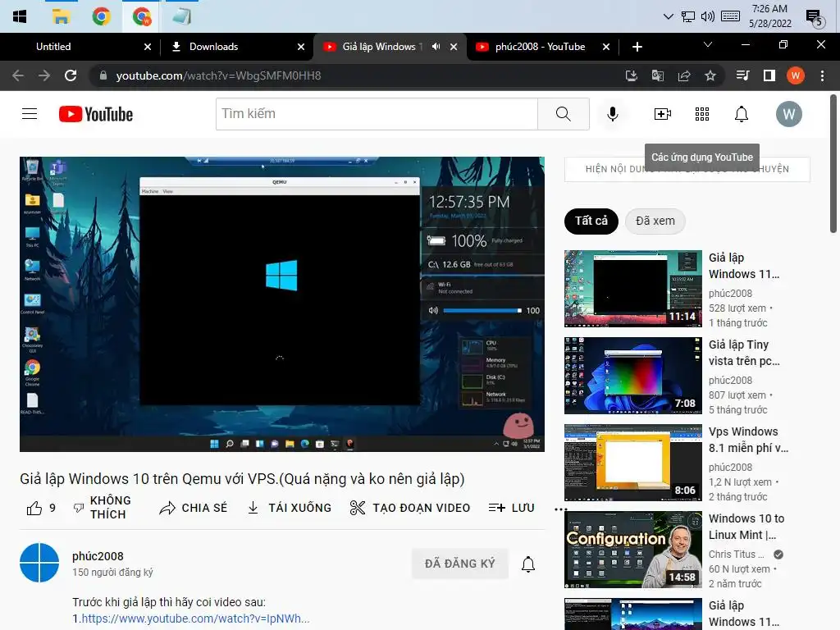Click the video title text
Screen dimensions: 840x630
(242, 478)
